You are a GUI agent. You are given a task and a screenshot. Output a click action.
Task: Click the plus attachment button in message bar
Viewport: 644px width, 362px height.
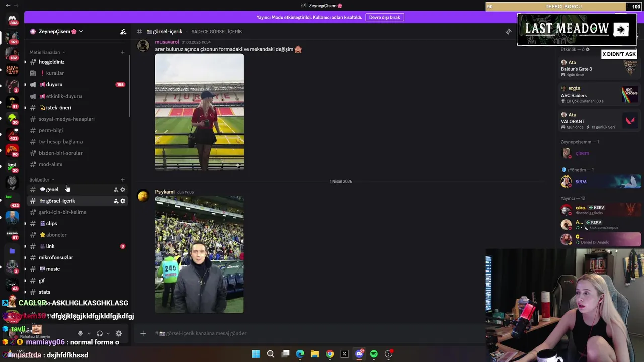[143, 333]
